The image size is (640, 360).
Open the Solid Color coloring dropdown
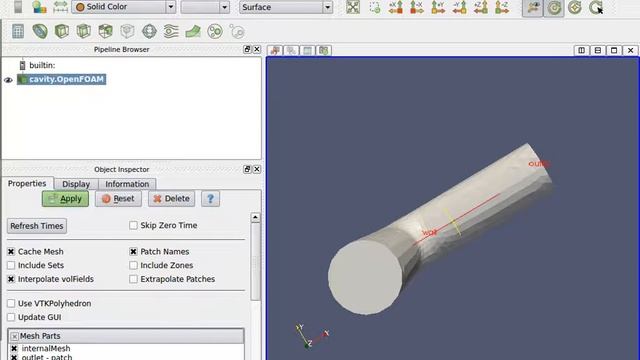click(124, 7)
